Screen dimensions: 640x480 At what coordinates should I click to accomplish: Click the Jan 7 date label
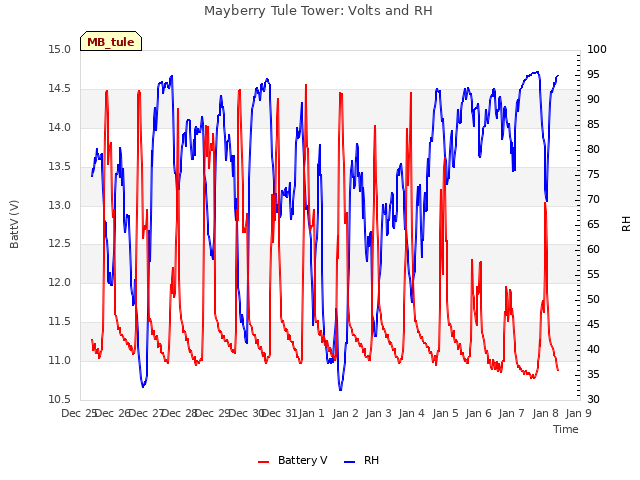511,413
